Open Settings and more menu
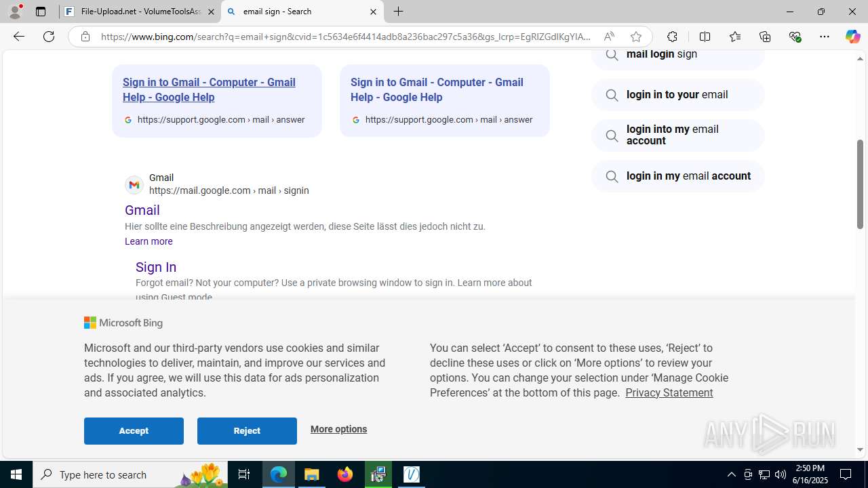868x488 pixels. (825, 37)
